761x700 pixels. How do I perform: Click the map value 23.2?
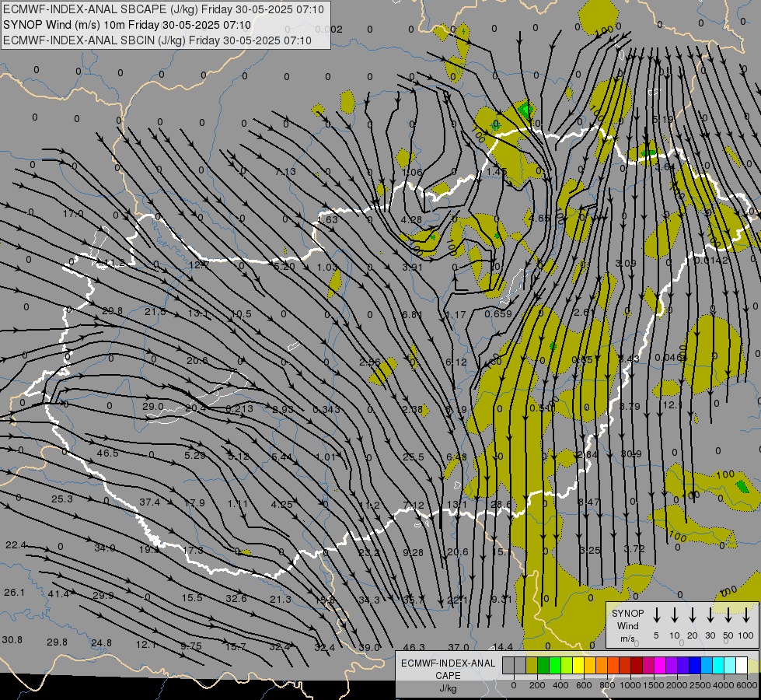tap(369, 552)
